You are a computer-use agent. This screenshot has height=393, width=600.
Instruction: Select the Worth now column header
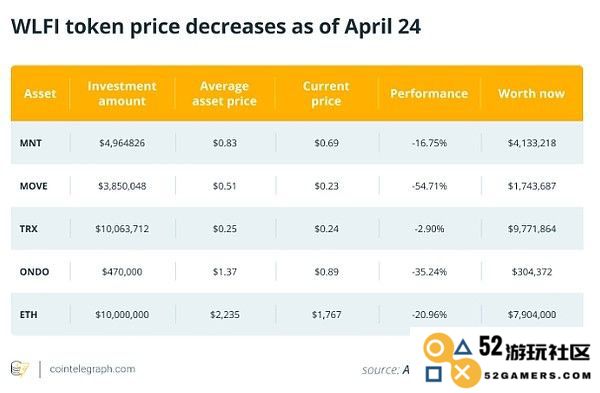(x=532, y=93)
